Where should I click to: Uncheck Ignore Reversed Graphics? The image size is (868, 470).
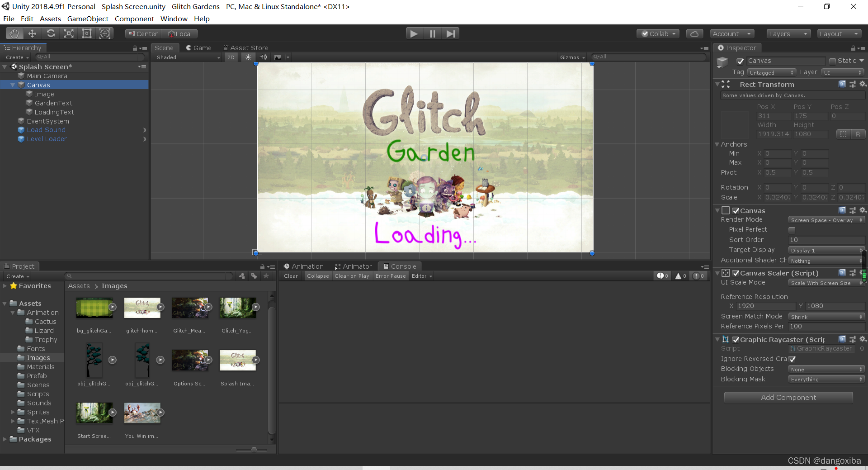(792, 359)
